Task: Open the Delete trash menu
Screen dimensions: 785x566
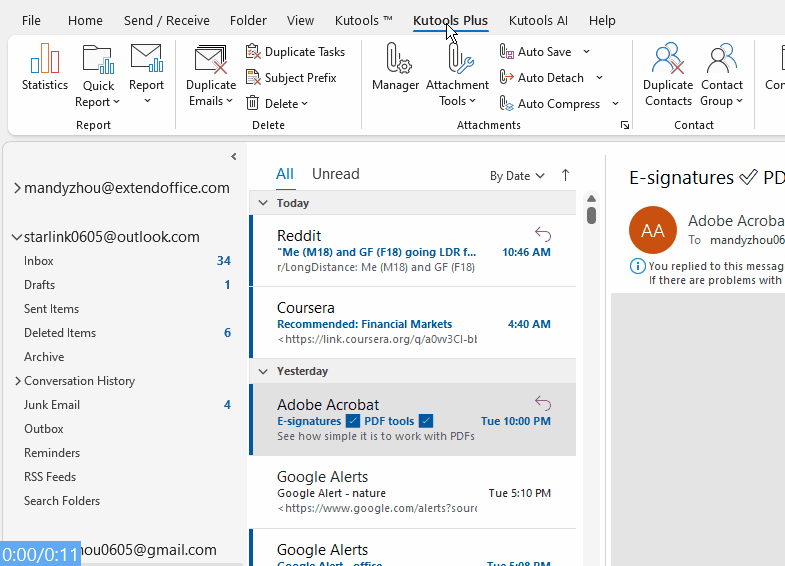Action: pos(276,104)
